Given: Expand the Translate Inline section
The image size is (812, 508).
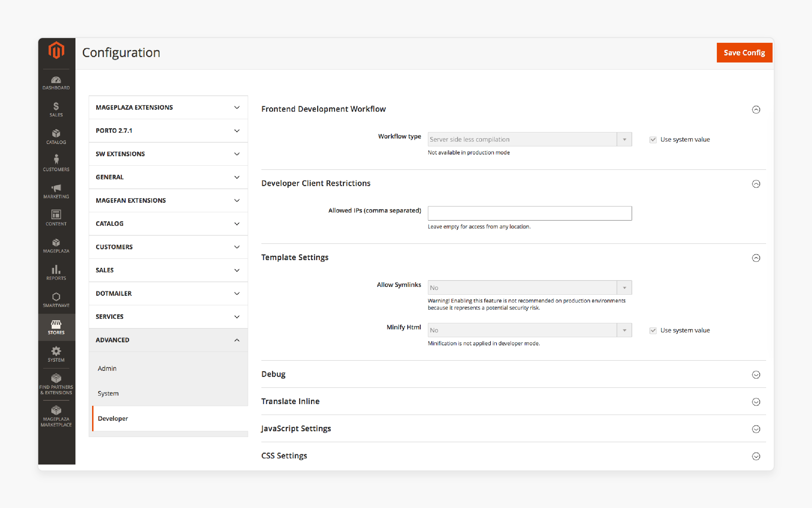Looking at the screenshot, I should (x=756, y=402).
